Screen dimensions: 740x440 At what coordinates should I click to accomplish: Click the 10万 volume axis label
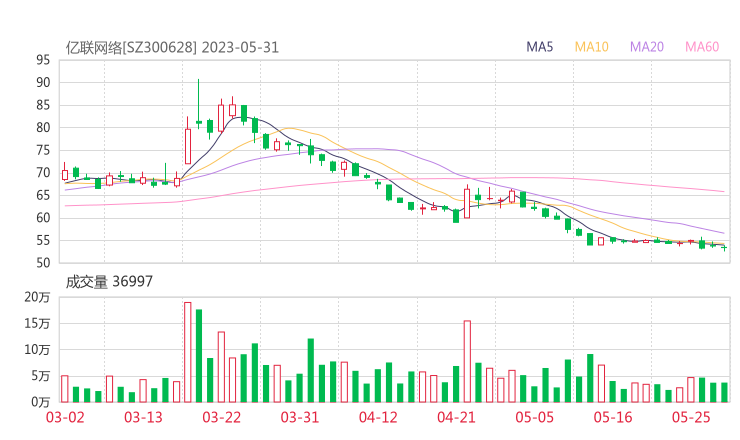click(x=37, y=350)
